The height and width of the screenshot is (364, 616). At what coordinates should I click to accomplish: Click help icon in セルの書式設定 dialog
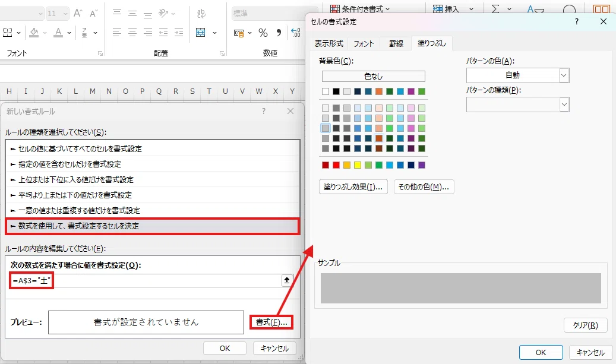[577, 21]
